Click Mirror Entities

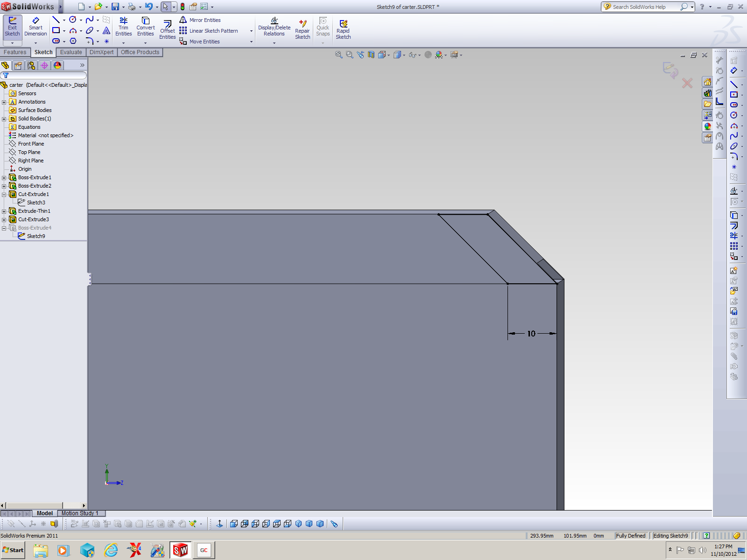click(x=200, y=20)
